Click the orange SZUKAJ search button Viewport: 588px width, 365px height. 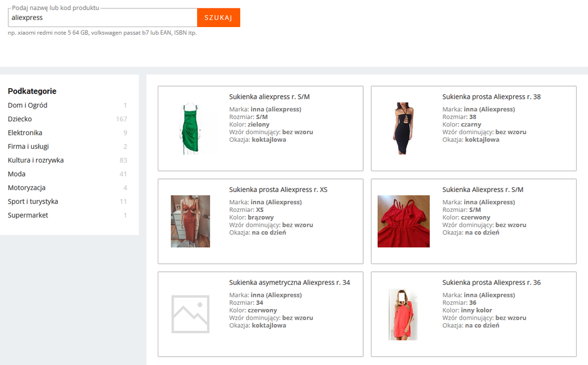[218, 18]
